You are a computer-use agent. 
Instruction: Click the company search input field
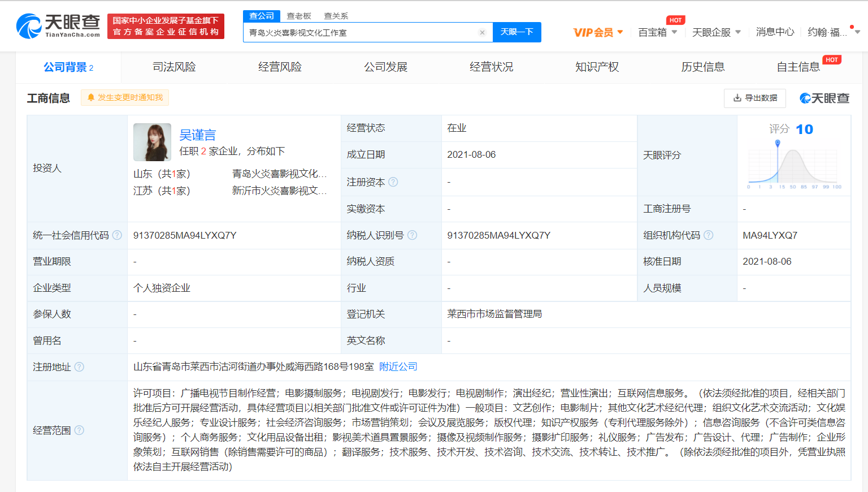point(362,33)
